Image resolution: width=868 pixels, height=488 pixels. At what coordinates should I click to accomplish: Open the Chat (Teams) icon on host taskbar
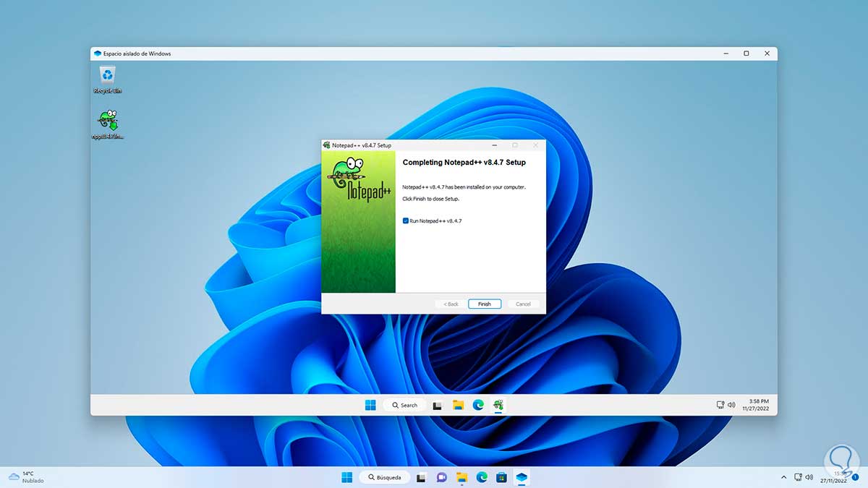442,477
